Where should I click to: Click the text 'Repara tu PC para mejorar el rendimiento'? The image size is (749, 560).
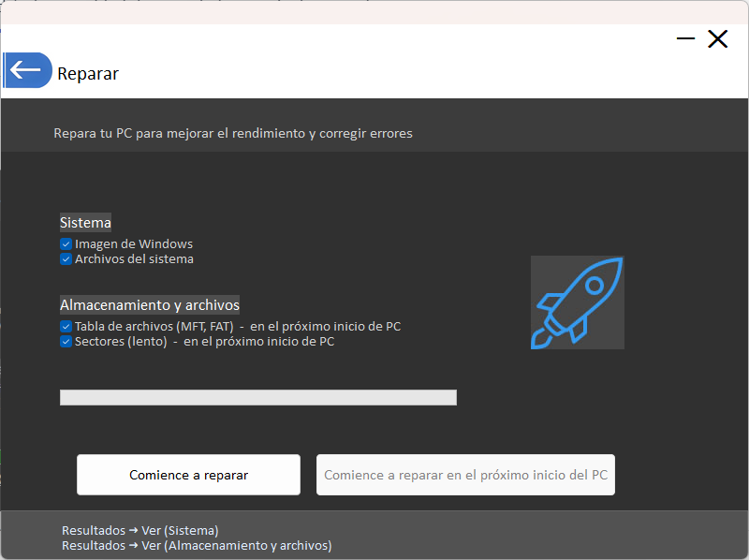(179, 133)
